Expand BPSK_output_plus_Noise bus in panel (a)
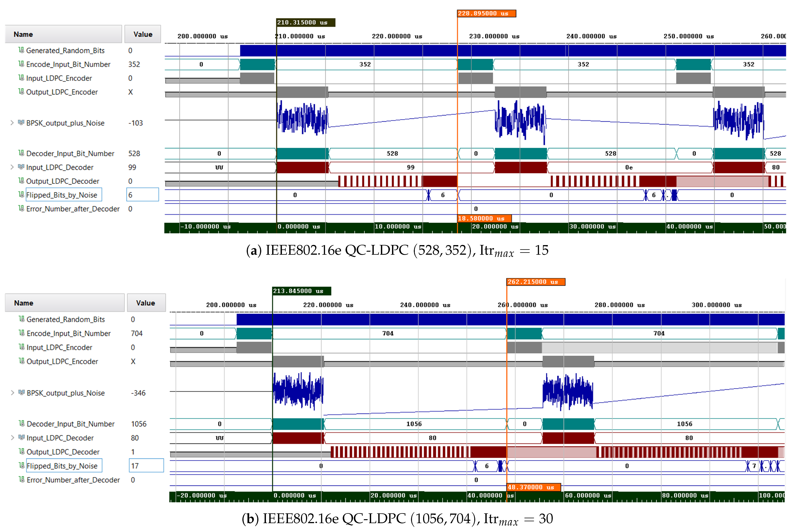 tap(12, 123)
